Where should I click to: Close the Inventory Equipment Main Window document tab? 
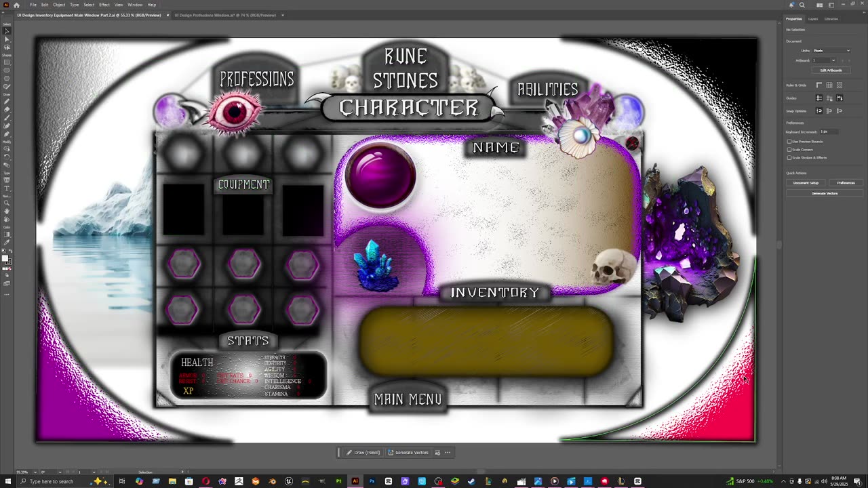(167, 15)
